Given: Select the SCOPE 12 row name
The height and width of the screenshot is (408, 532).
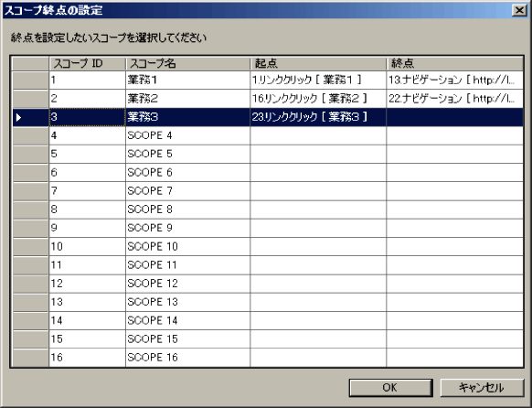Looking at the screenshot, I should pos(188,284).
